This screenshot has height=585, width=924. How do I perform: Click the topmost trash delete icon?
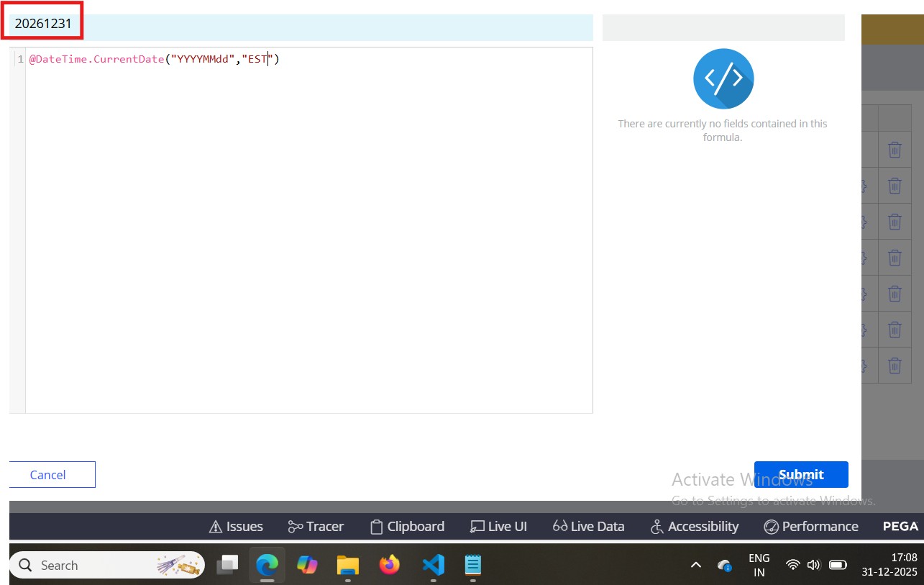click(895, 150)
